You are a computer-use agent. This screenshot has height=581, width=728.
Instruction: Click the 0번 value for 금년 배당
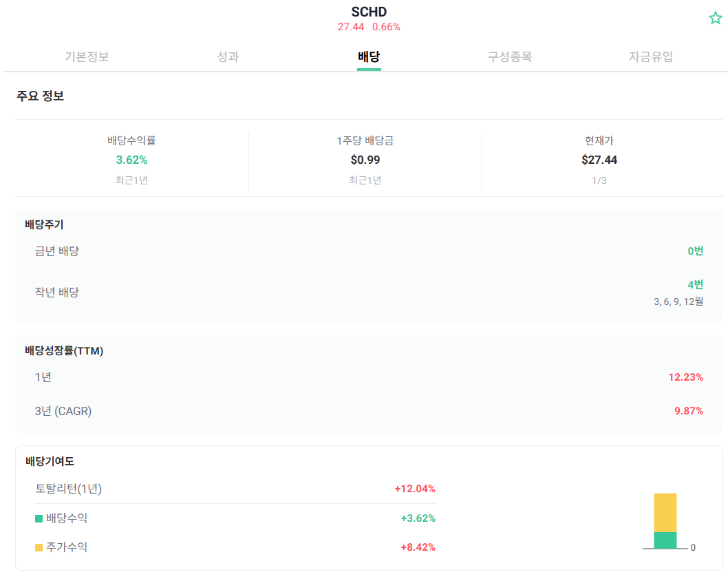coord(696,251)
